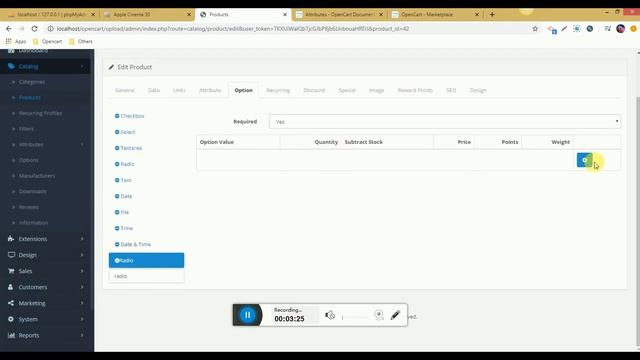Remove the Text option via its minus icon
The height and width of the screenshot is (360, 640).
(x=117, y=180)
